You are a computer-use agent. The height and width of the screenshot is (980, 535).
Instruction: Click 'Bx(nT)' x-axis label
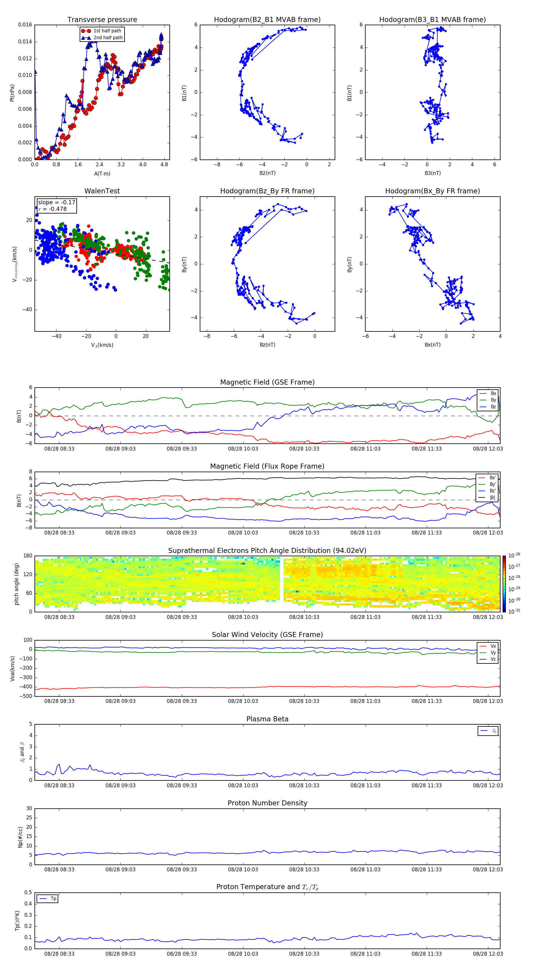click(x=432, y=345)
